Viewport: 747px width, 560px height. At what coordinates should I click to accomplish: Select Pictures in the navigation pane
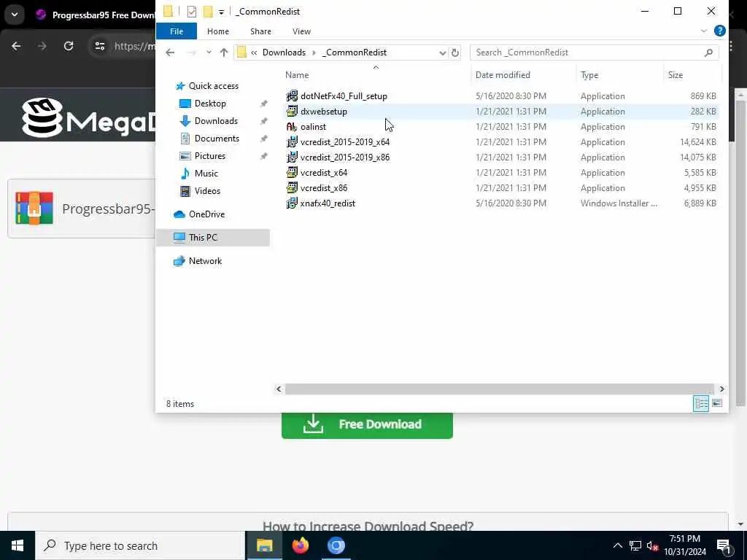point(209,156)
